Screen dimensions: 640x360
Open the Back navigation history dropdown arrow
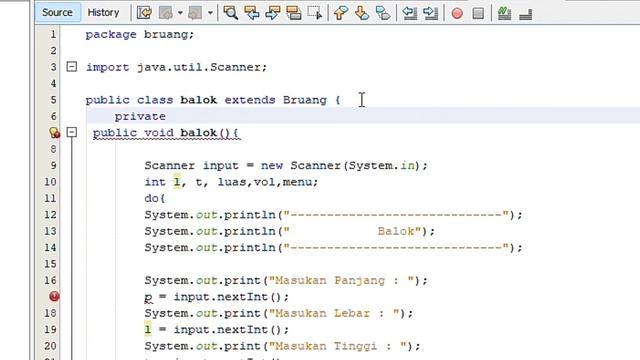[x=180, y=13]
